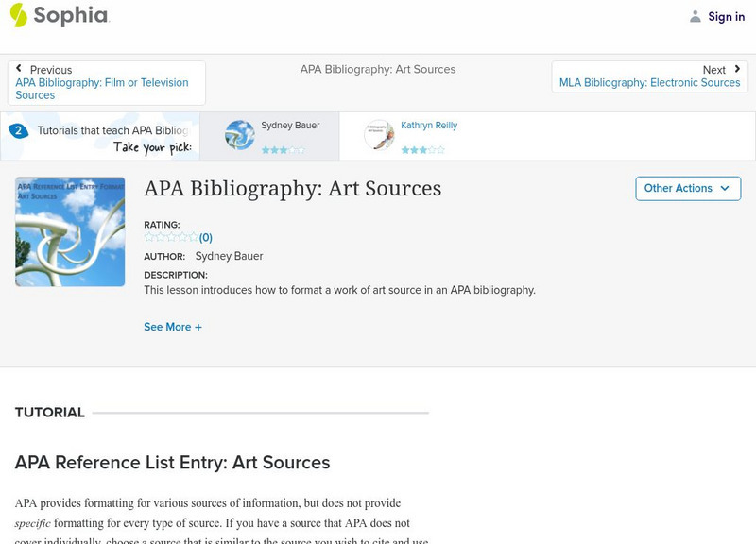The width and height of the screenshot is (756, 544).
Task: Click the tutorials count badge icon
Action: (18, 131)
